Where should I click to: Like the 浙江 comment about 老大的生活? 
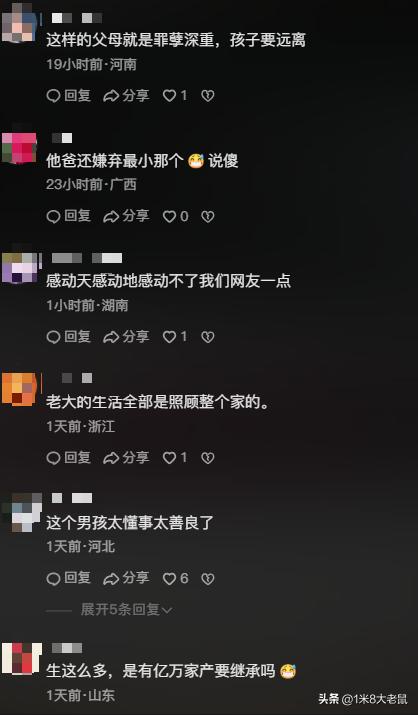(x=175, y=457)
